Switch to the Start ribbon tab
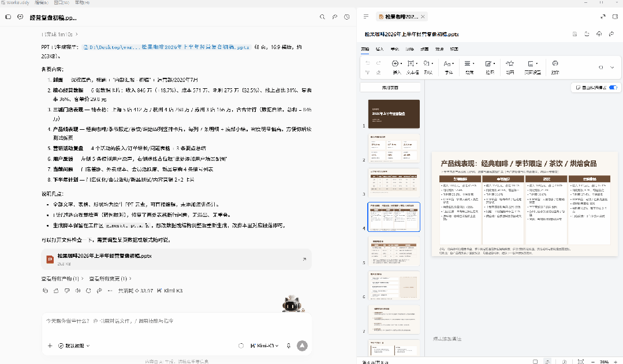This screenshot has height=364, width=623. pyautogui.click(x=365, y=49)
